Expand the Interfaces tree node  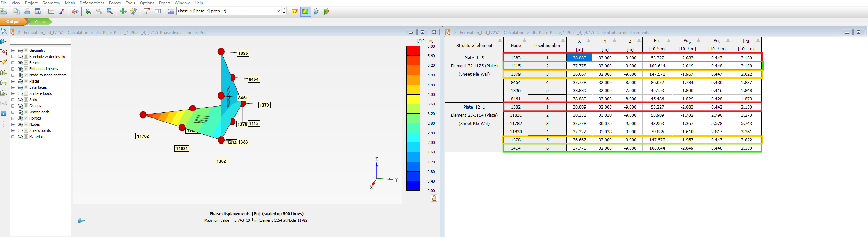coord(13,87)
